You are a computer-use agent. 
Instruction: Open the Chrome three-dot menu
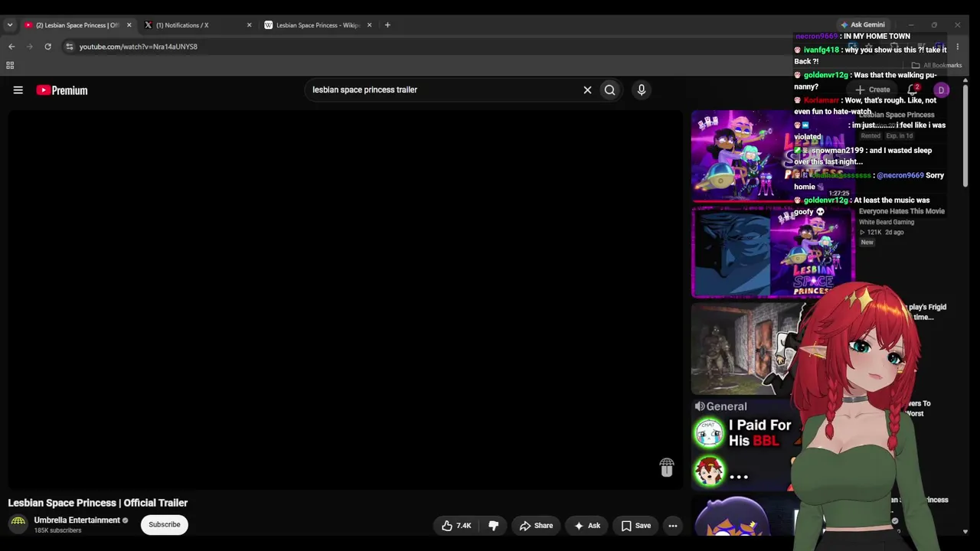tap(957, 47)
